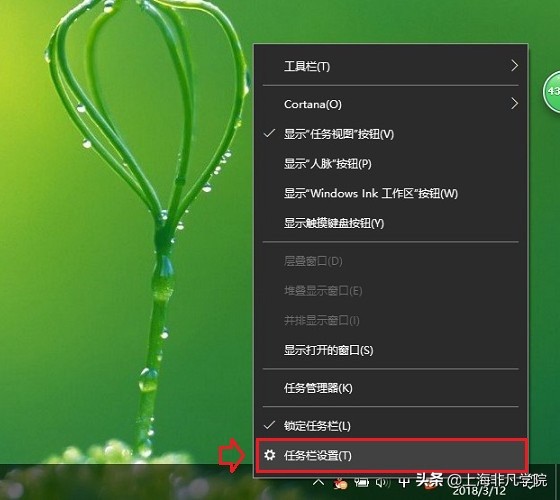The width and height of the screenshot is (560, 500).
Task: Open the volume speaker icon in tray
Action: (x=383, y=483)
